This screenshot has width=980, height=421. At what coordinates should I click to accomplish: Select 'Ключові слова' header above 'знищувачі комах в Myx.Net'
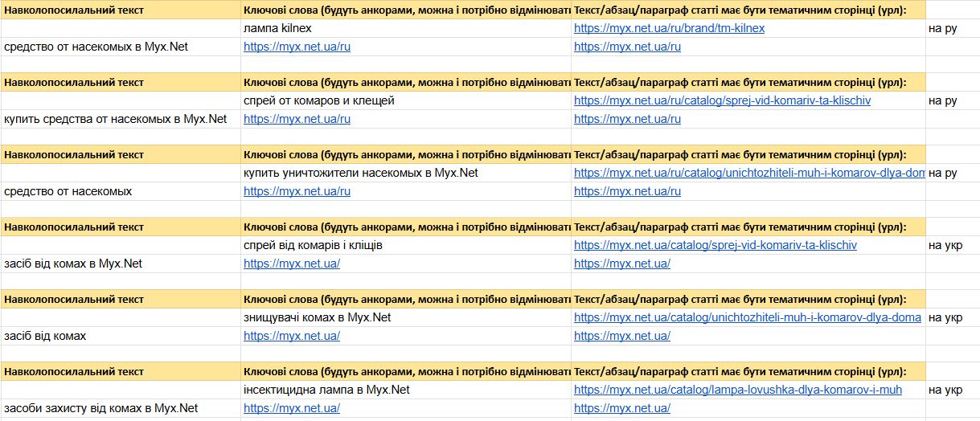click(x=406, y=299)
